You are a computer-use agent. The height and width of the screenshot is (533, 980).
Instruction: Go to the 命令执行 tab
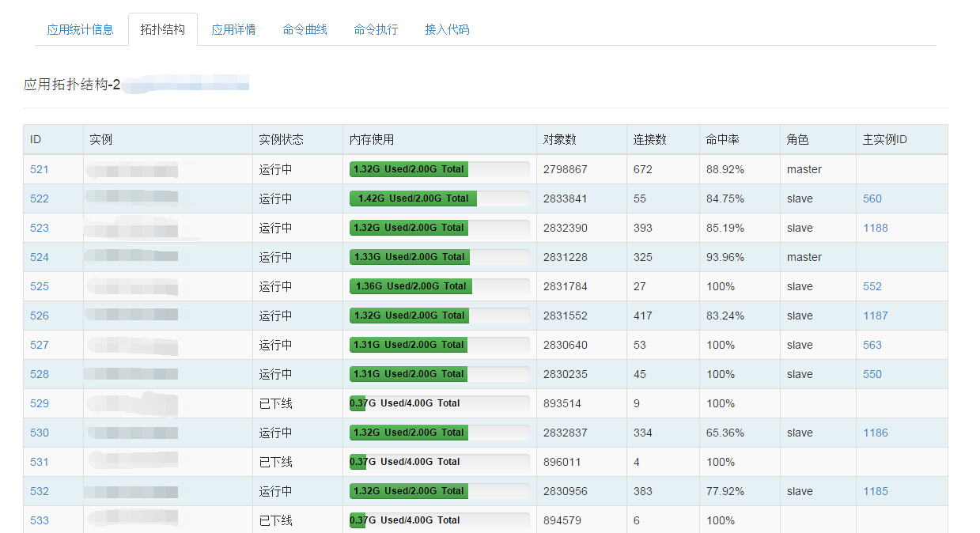pyautogui.click(x=376, y=29)
